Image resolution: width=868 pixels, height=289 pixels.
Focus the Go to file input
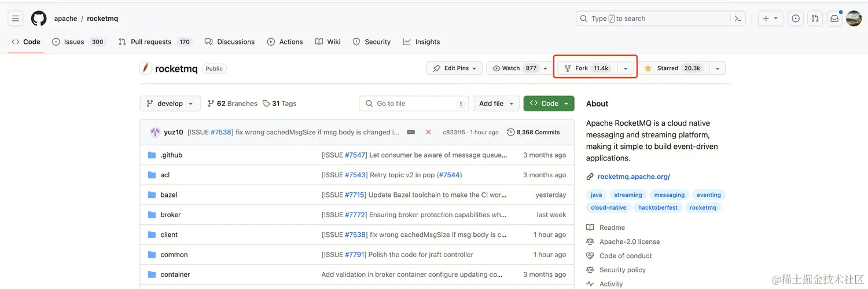tap(414, 104)
